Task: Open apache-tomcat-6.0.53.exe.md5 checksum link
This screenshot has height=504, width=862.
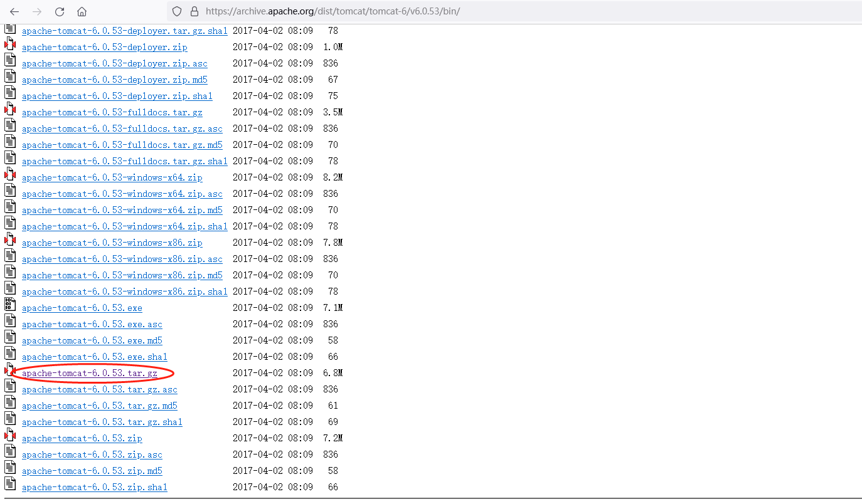Action: [x=92, y=340]
